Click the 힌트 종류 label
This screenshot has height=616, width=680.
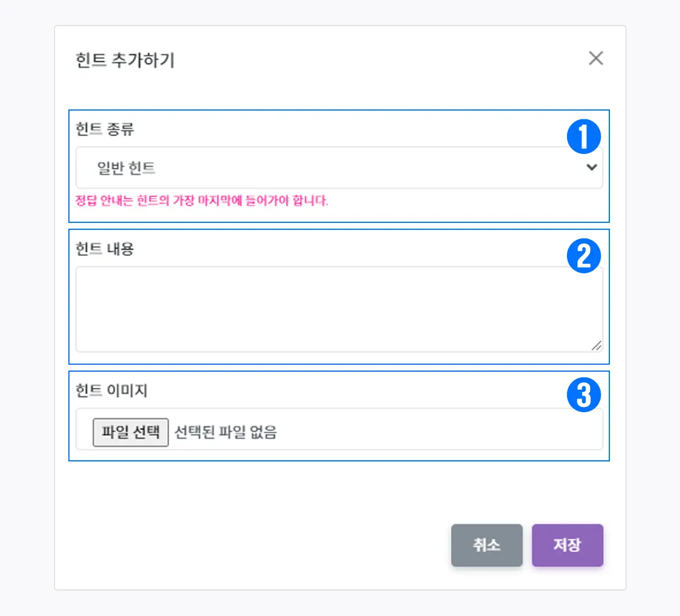(105, 129)
